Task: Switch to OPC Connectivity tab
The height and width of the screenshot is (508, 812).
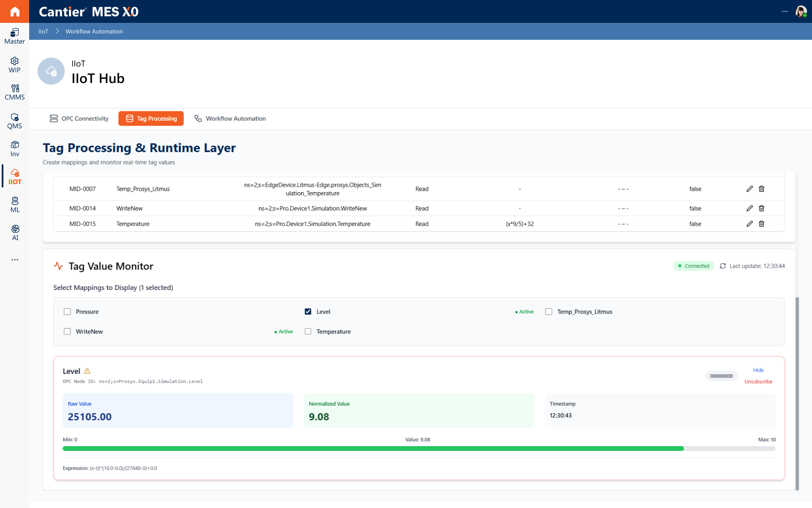Action: 79,119
